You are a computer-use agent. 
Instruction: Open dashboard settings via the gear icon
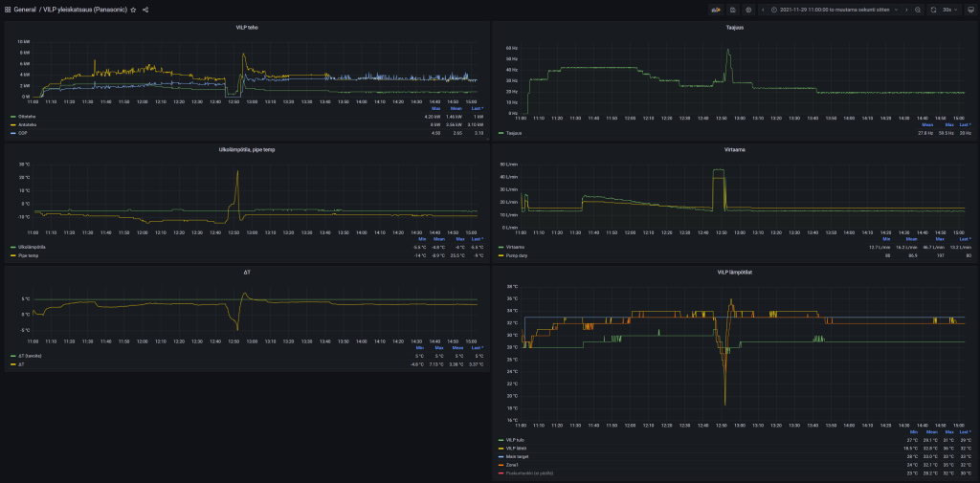tap(748, 10)
